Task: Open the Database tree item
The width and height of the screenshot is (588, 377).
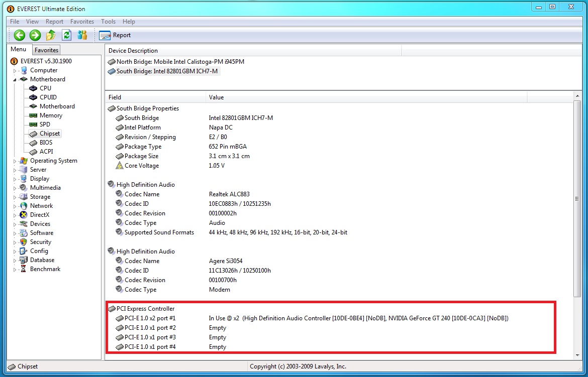Action: [x=42, y=260]
